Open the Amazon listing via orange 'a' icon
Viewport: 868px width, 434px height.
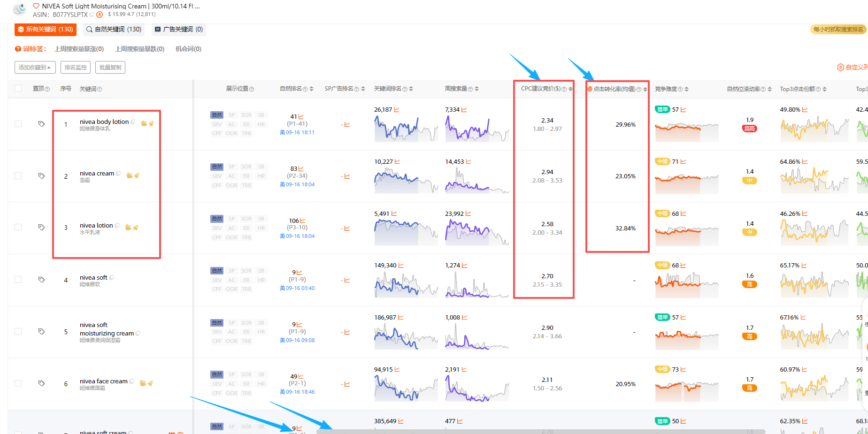click(x=100, y=15)
